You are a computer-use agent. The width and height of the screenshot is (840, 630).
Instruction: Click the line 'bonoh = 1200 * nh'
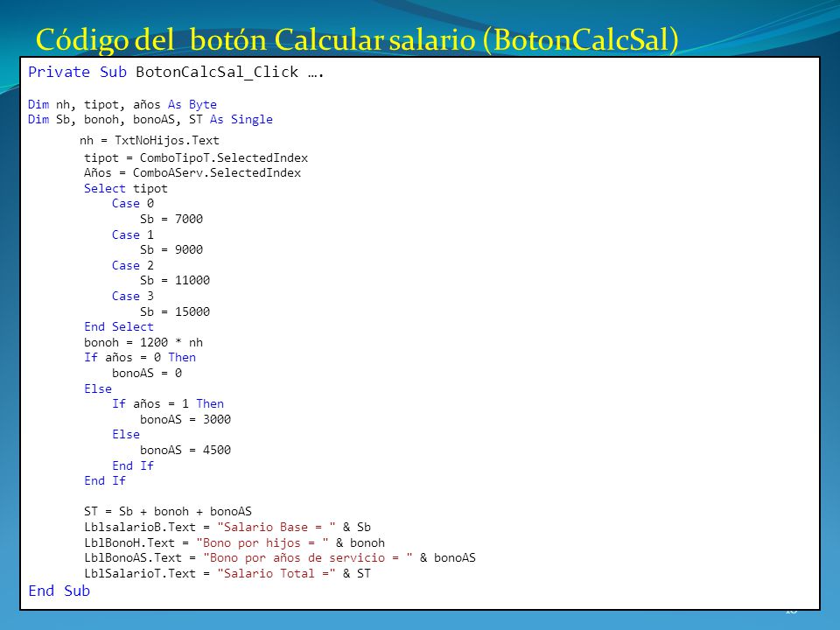point(143,342)
